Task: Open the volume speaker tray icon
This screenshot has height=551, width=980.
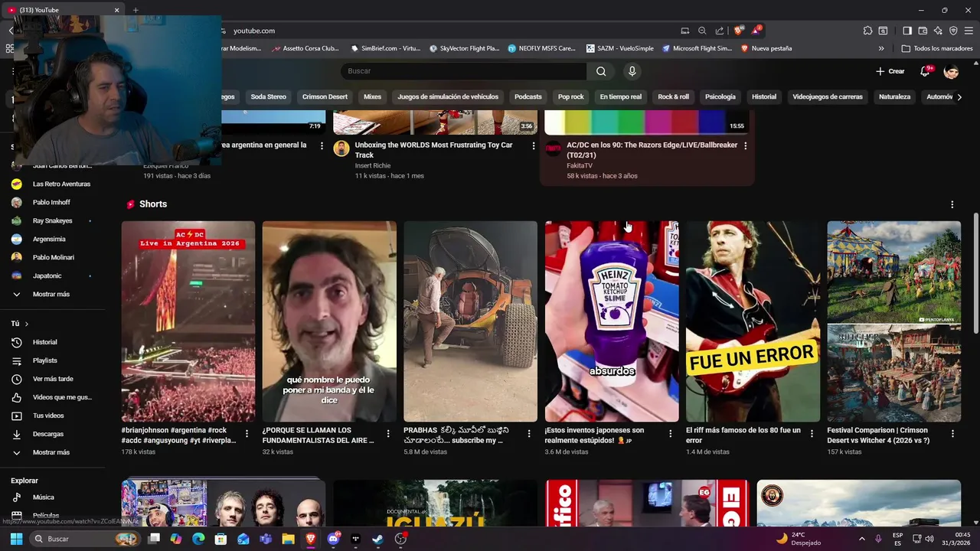Action: (x=929, y=539)
